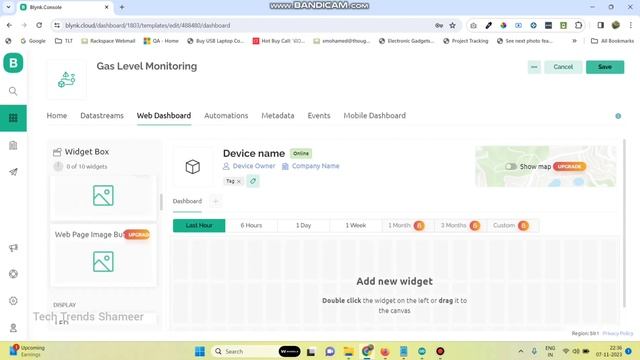Click the Widget Box scrollbar handle
The width and height of the screenshot is (640, 360).
point(161,202)
